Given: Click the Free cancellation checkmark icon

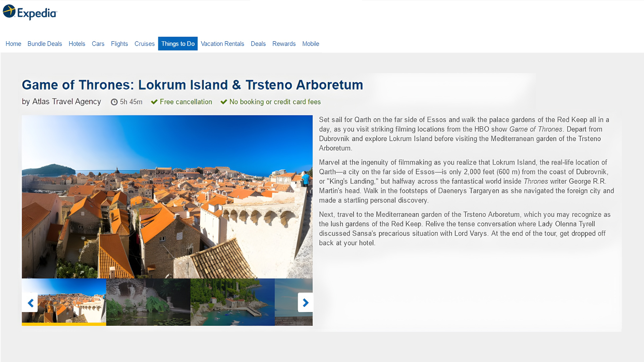Looking at the screenshot, I should point(154,102).
